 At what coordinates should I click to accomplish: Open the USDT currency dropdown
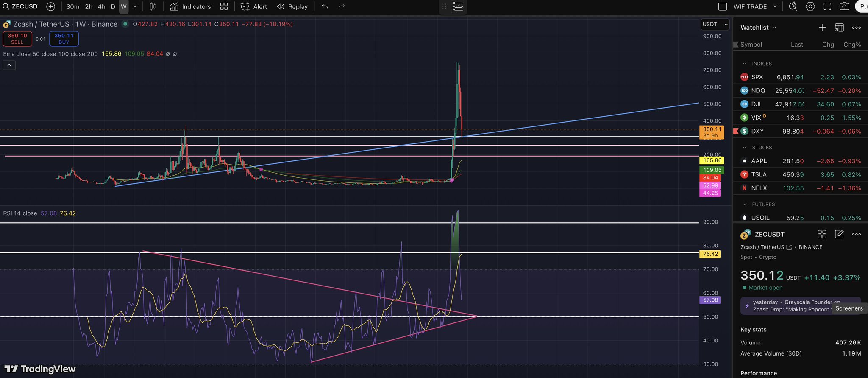(x=715, y=25)
